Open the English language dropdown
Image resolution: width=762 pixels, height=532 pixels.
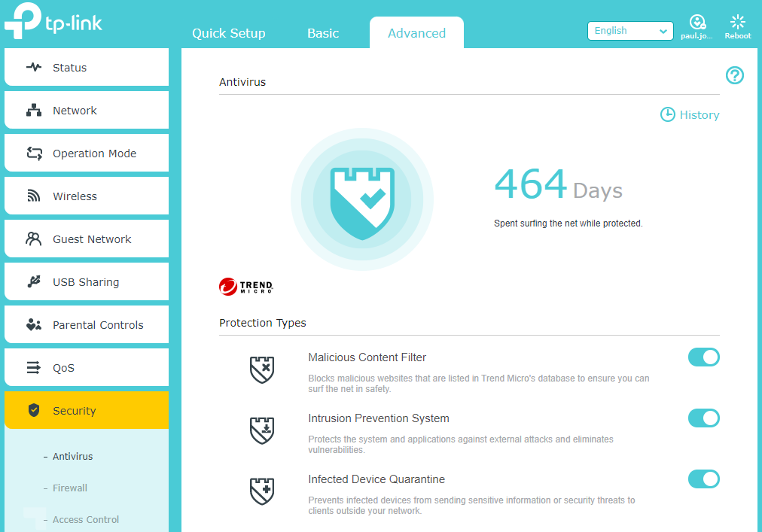click(630, 31)
